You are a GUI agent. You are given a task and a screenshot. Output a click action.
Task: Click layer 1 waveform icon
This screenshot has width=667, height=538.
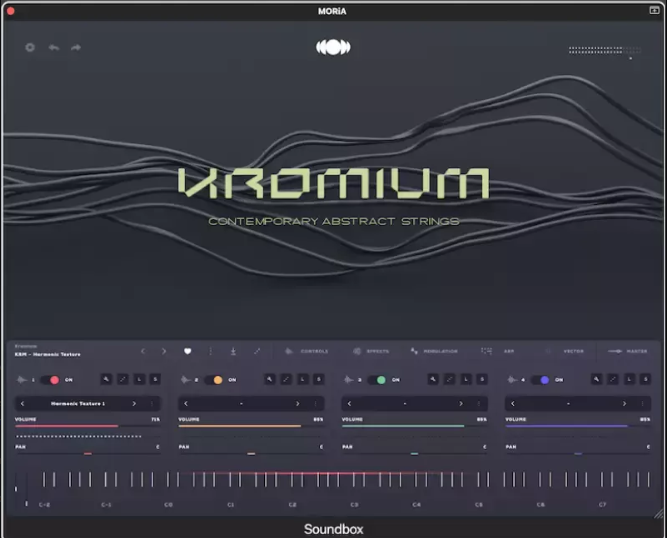pos(22,379)
